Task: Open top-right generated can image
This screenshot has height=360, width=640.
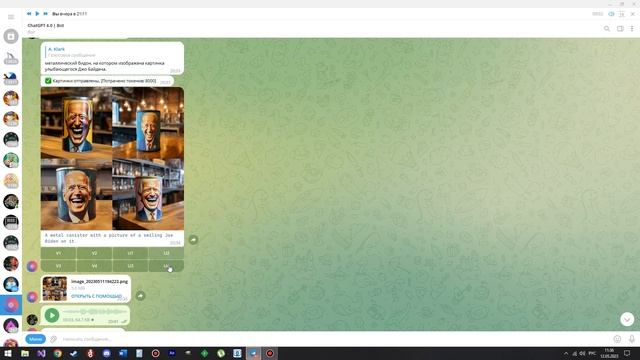Action: [148, 123]
